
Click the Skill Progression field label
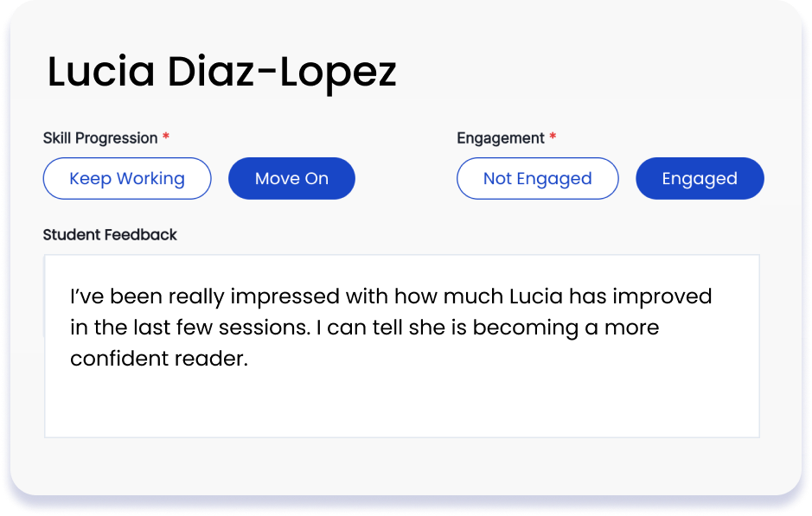click(x=100, y=138)
